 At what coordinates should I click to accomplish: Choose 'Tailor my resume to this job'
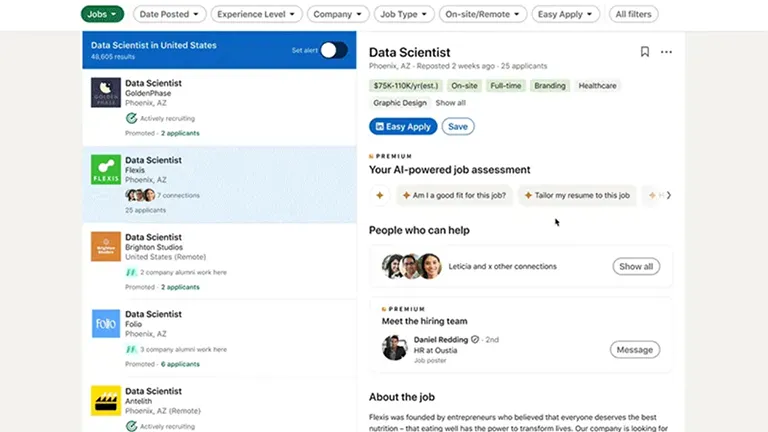[x=577, y=195]
